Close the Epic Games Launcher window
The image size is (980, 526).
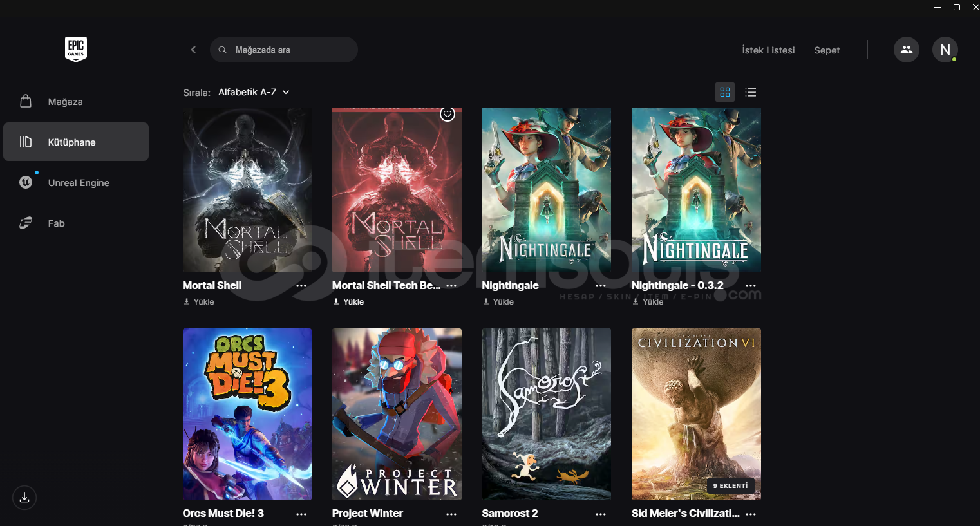[x=975, y=7]
